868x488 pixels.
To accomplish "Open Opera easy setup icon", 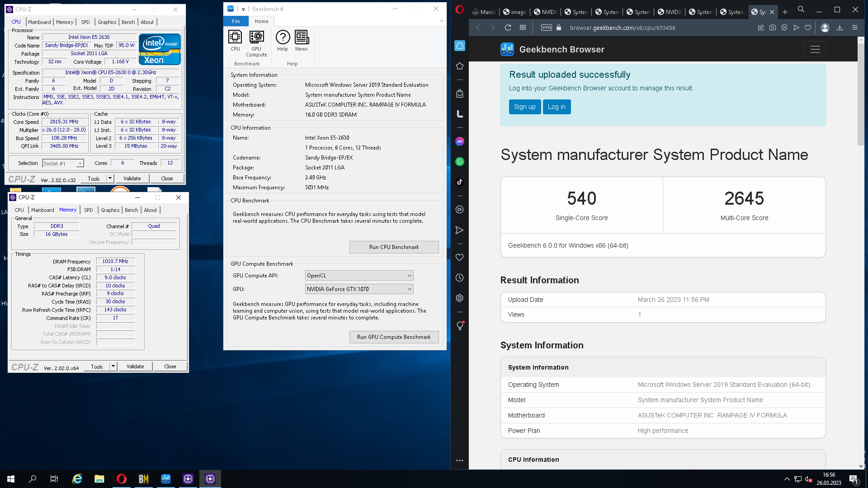I will (854, 28).
